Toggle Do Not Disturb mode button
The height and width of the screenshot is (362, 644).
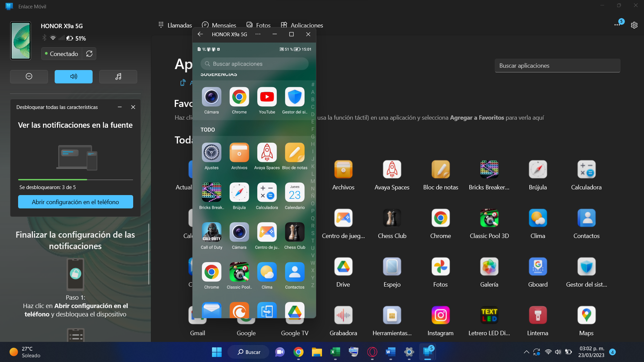click(x=29, y=77)
